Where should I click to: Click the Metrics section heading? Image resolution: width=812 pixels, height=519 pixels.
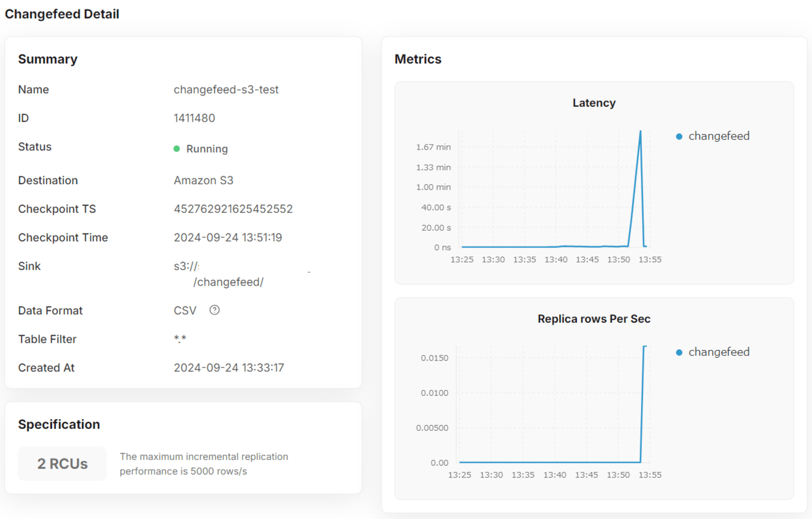pyautogui.click(x=418, y=59)
